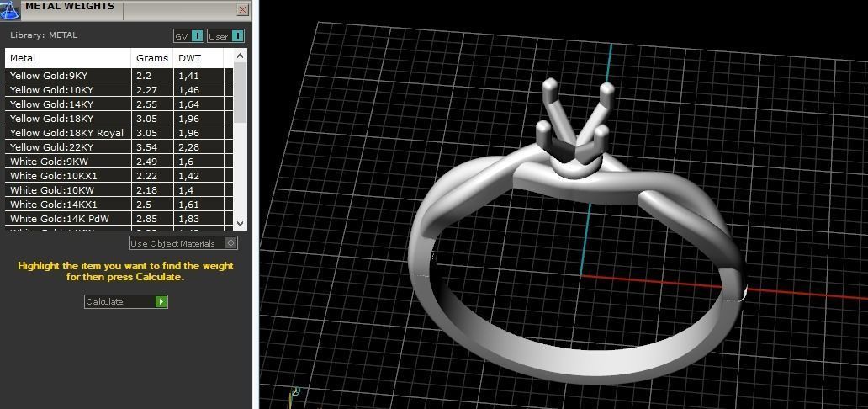Select the Yellow Gold:22KY row
Viewport: 868px width, 409px height.
coord(119,147)
